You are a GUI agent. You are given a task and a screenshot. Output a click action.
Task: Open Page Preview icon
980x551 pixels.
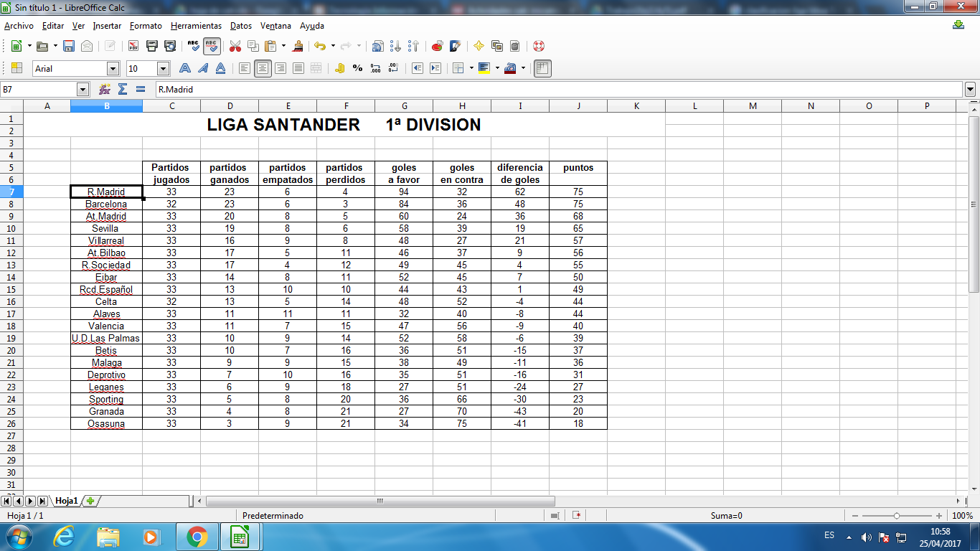coord(170,46)
